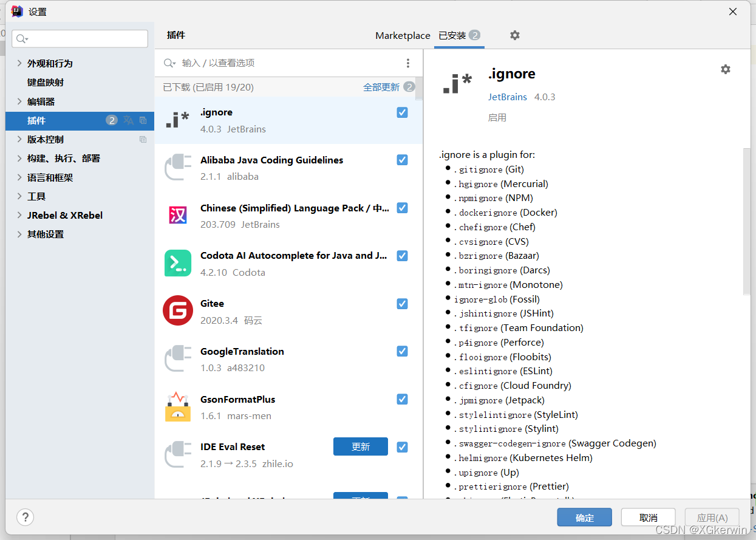Click 更新 button for IDE Eval Reset
Viewport: 756px width, 540px height.
(x=361, y=446)
